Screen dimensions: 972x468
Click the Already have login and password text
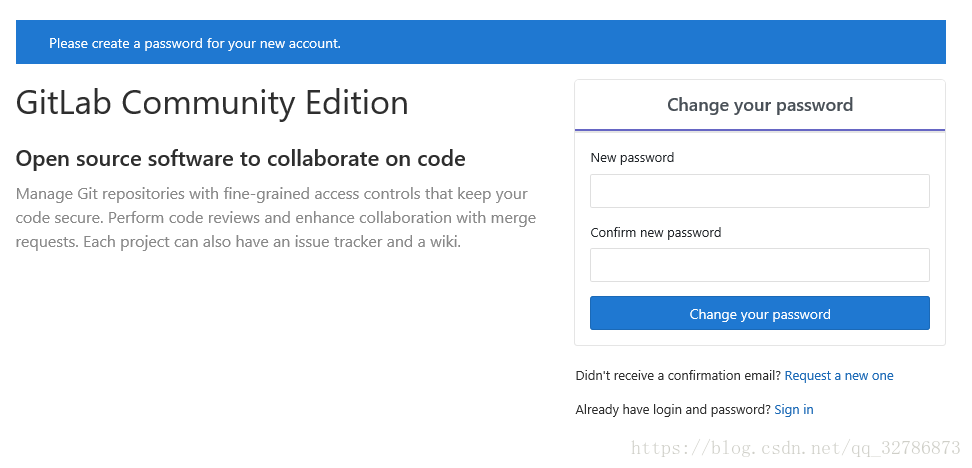[673, 410]
